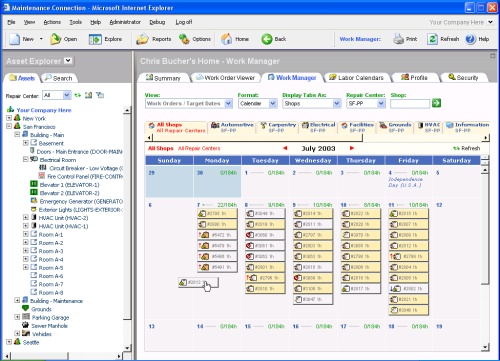Click the Sewer Manhole asset icon
The width and height of the screenshot is (500, 361).
25,325
